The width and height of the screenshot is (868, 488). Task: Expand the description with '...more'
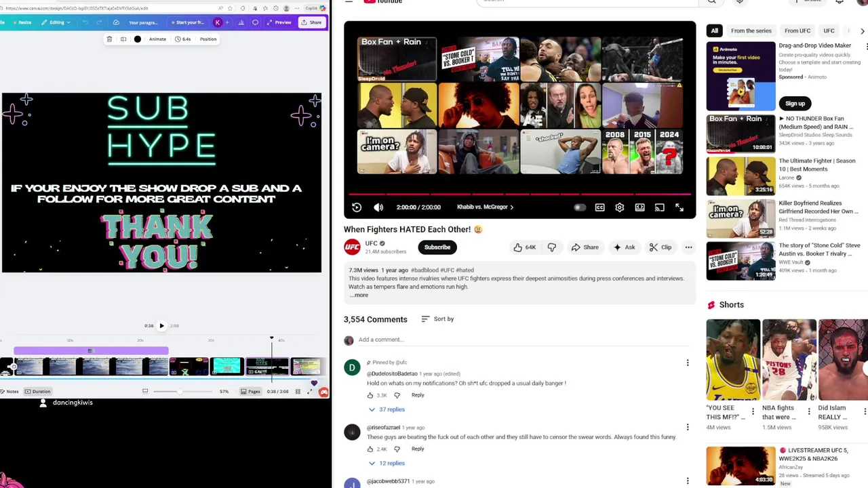click(359, 295)
